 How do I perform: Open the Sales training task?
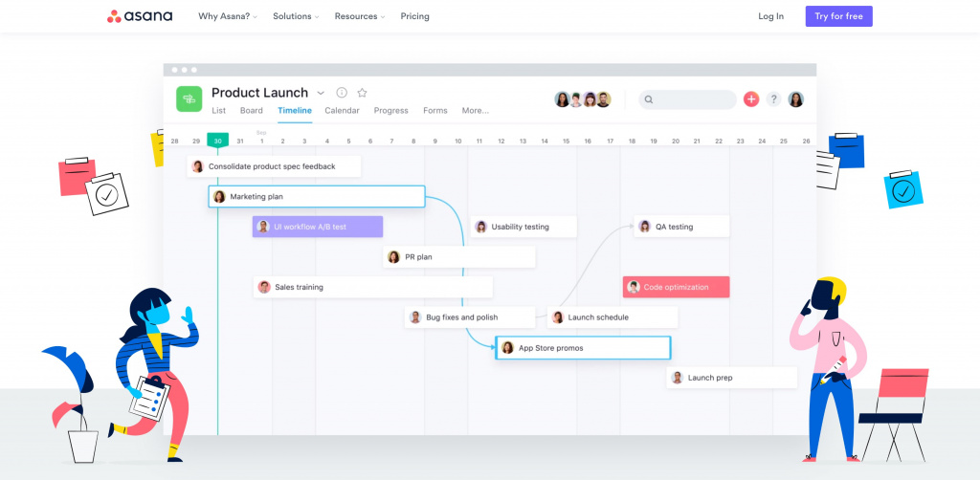[373, 287]
